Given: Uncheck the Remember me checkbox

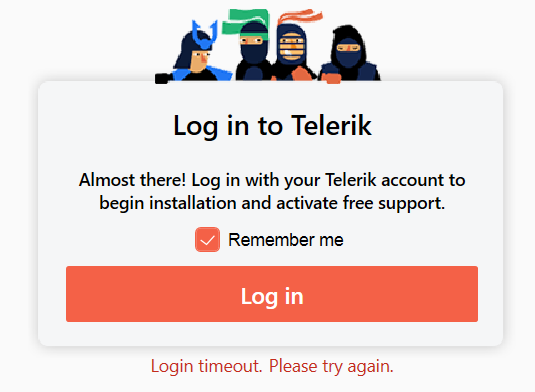Looking at the screenshot, I should [207, 239].
